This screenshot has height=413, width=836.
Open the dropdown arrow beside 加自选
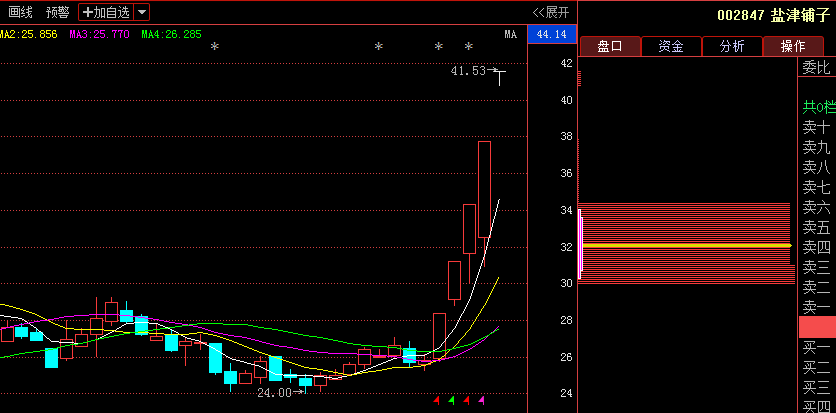point(142,12)
